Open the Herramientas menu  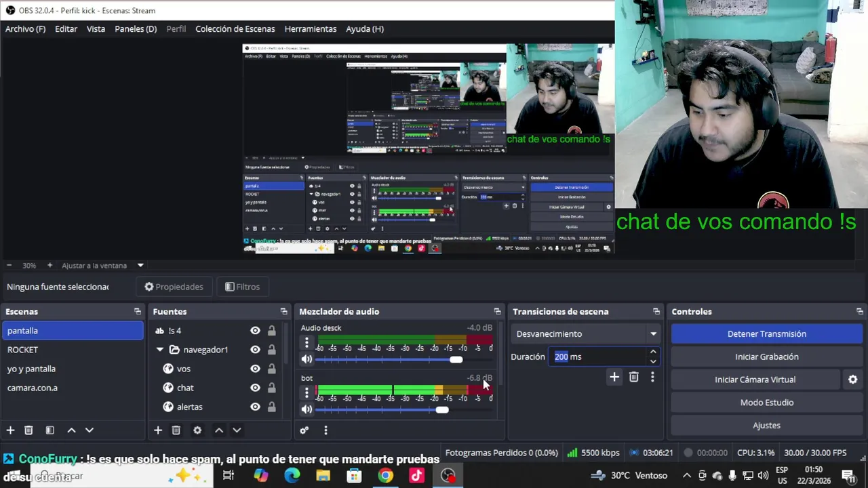[311, 29]
